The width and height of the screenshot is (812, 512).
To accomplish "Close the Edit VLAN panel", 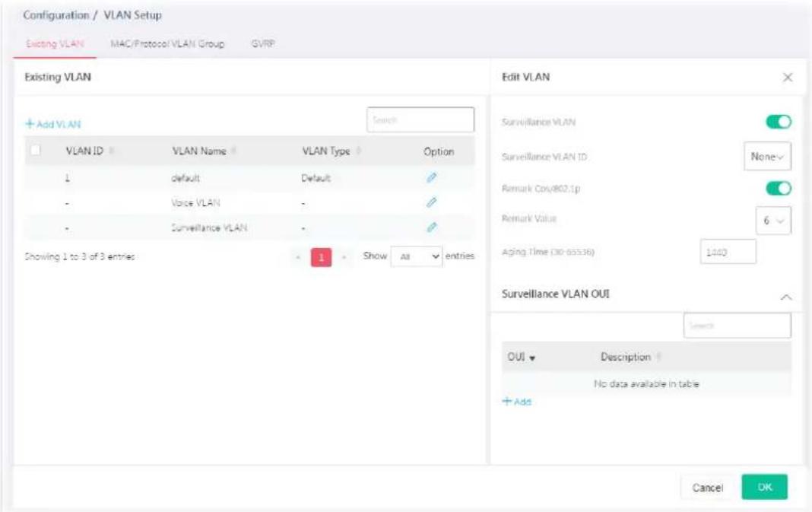I will [788, 77].
